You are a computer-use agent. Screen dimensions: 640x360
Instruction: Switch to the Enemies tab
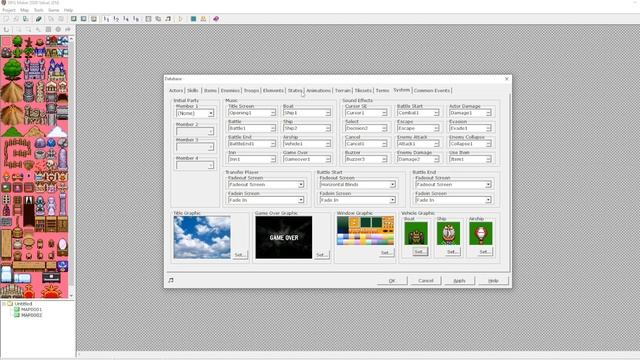coord(230,91)
